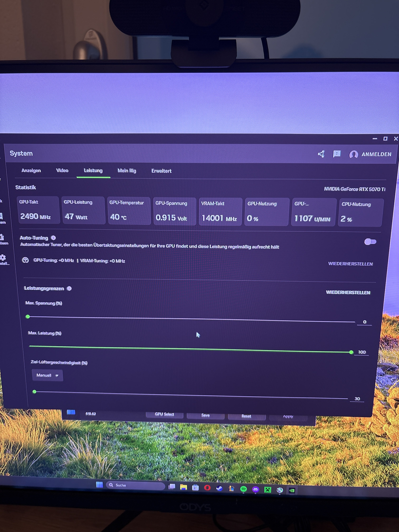Image resolution: width=399 pixels, height=532 pixels.
Task: Click WIEDERHERSTELLEN for Auto-Tuning
Action: click(350, 264)
